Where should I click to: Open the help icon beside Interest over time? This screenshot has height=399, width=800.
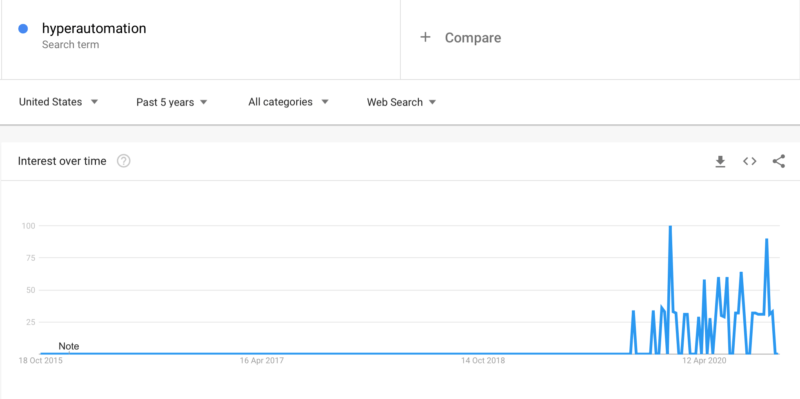click(x=123, y=161)
